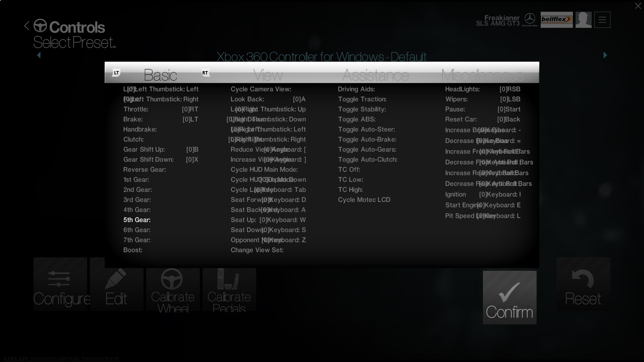This screenshot has height=362, width=644.
Task: Switch to the Miscellaneous tab
Action: pos(482,75)
